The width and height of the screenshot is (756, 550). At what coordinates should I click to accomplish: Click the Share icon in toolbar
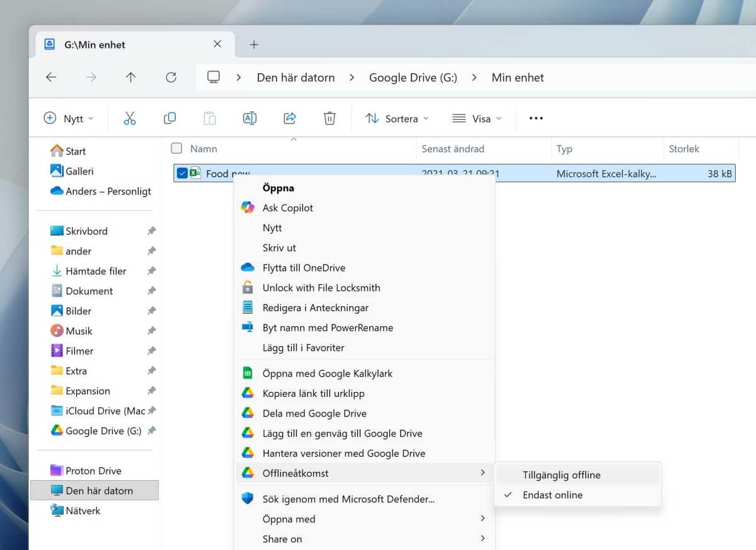pyautogui.click(x=290, y=118)
